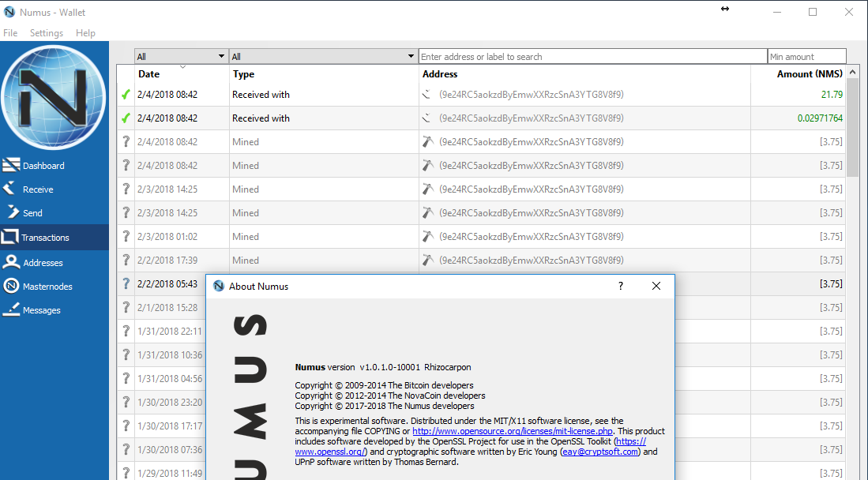Select the 1/30/2018 23:20 date cell
This screenshot has height=480, width=868.
pyautogui.click(x=170, y=403)
